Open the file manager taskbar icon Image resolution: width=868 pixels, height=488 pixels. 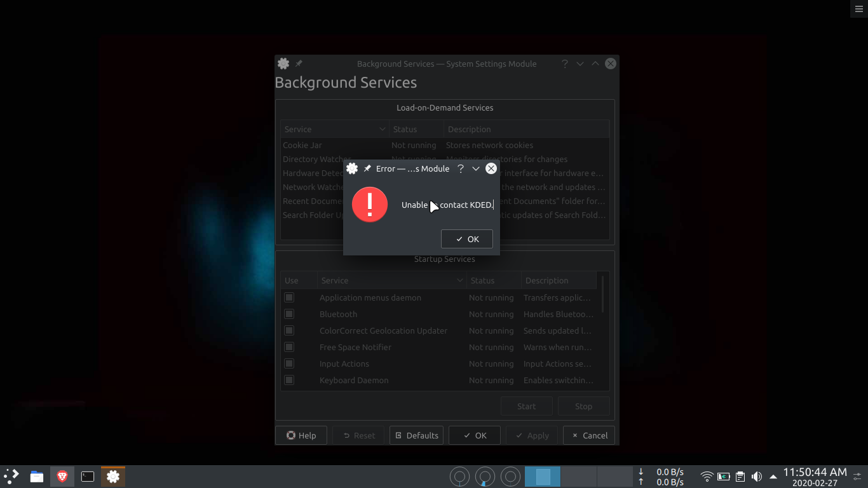coord(37,476)
